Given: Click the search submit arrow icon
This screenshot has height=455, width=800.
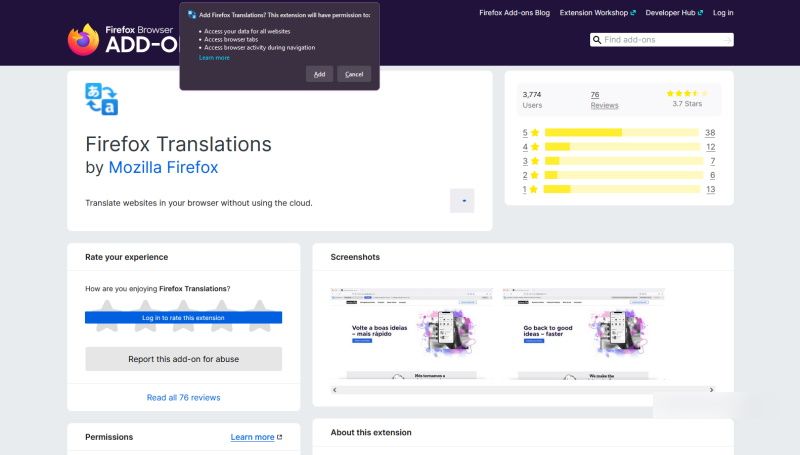Looking at the screenshot, I should coord(728,40).
